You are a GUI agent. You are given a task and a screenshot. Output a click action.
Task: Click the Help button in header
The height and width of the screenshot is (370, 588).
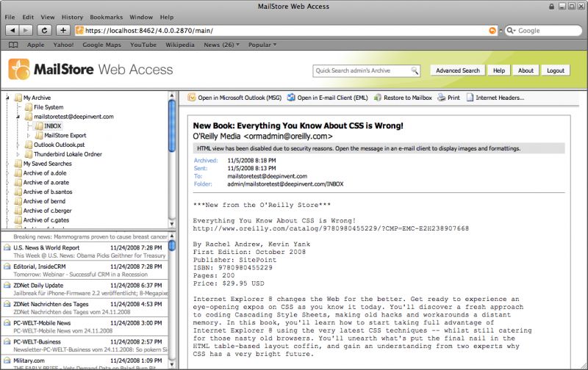[x=499, y=70]
